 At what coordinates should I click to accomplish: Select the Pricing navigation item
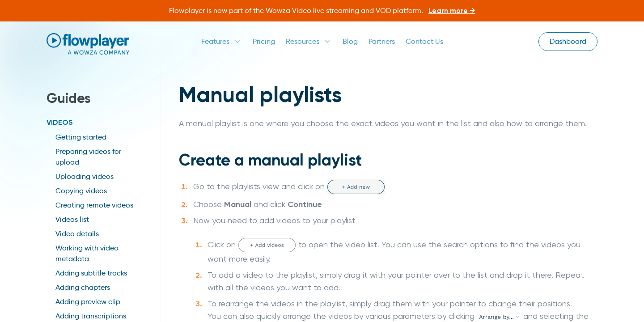(x=263, y=42)
